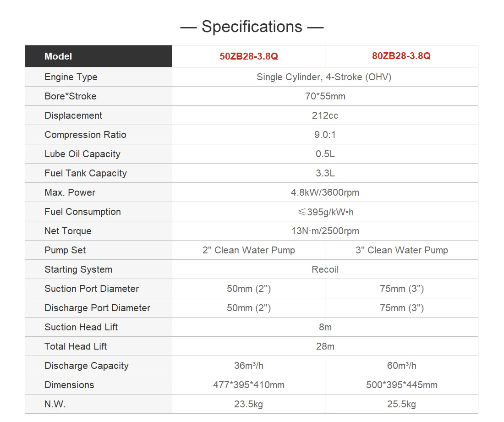Viewport: 504px width, 422px height.
Task: Click the 25.5kg net weight value
Action: coord(401,404)
